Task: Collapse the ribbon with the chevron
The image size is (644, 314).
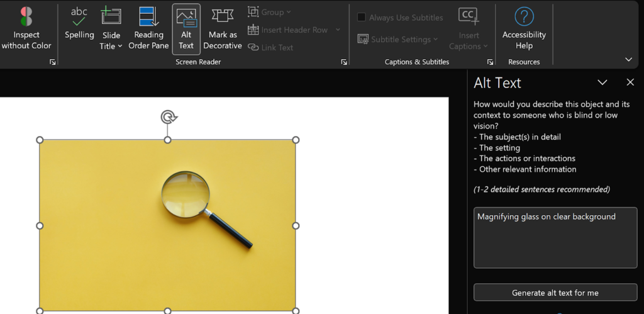Action: [x=628, y=59]
